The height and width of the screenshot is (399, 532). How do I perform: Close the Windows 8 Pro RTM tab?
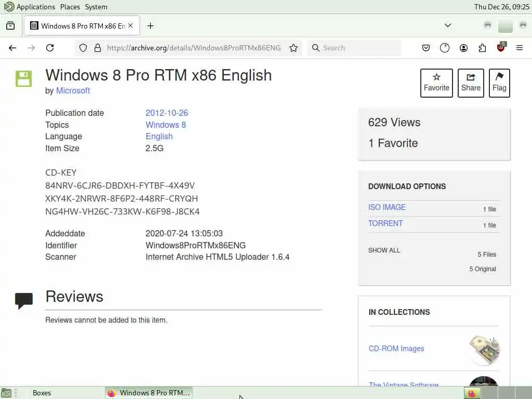130,25
